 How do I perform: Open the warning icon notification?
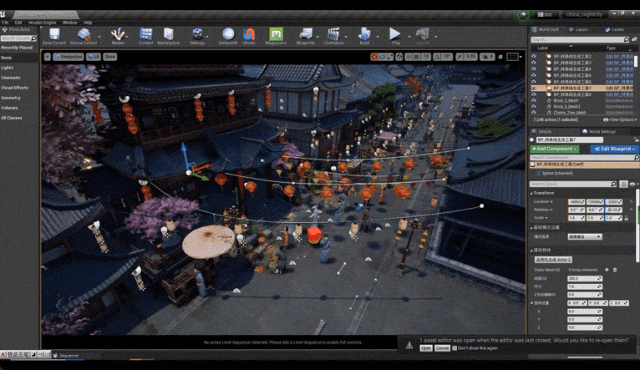point(409,346)
